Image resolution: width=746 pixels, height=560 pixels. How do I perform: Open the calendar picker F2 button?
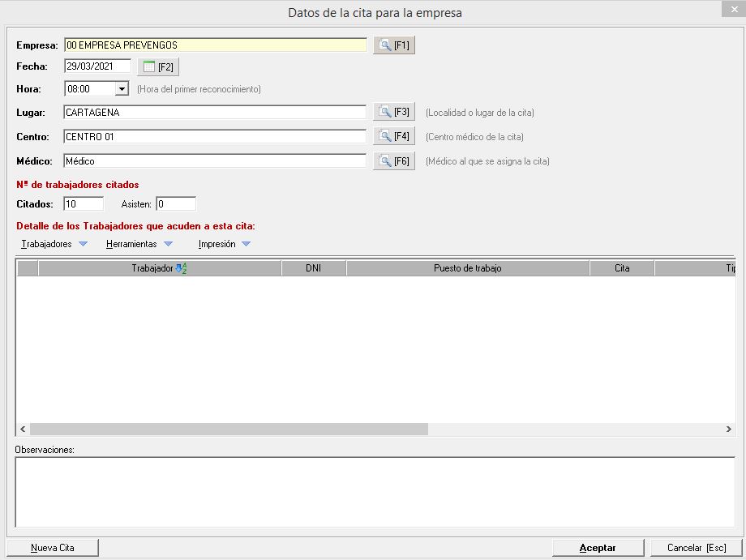click(x=158, y=66)
